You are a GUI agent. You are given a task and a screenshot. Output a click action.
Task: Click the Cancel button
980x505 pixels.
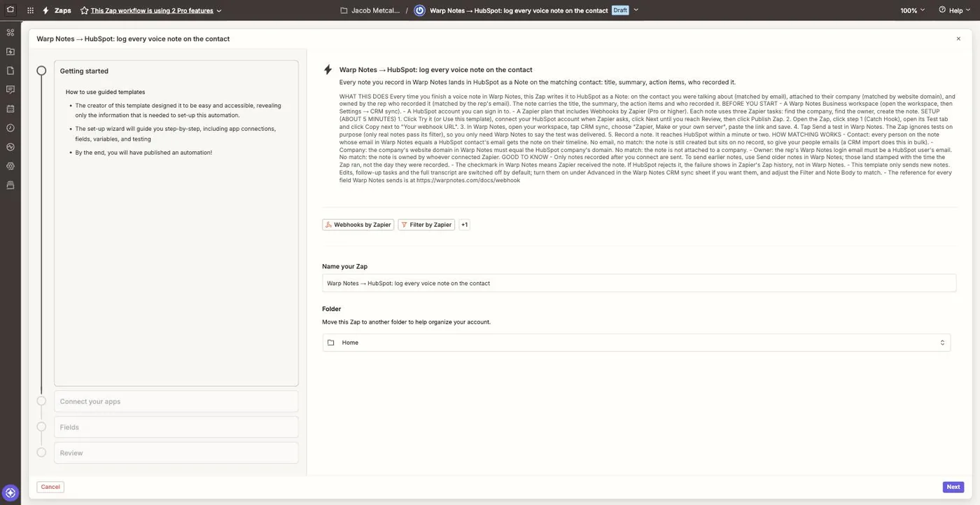pyautogui.click(x=50, y=487)
